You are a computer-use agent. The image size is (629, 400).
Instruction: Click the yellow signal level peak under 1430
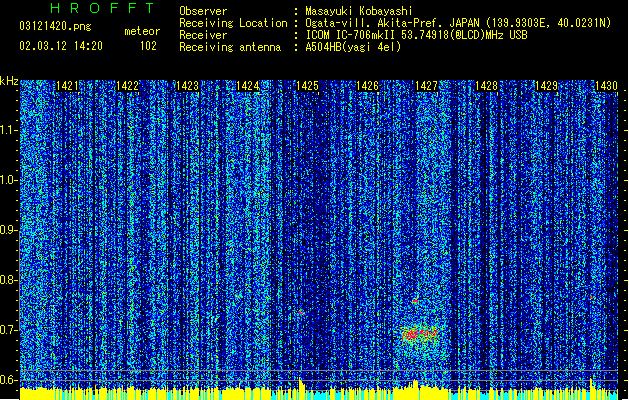click(x=592, y=388)
